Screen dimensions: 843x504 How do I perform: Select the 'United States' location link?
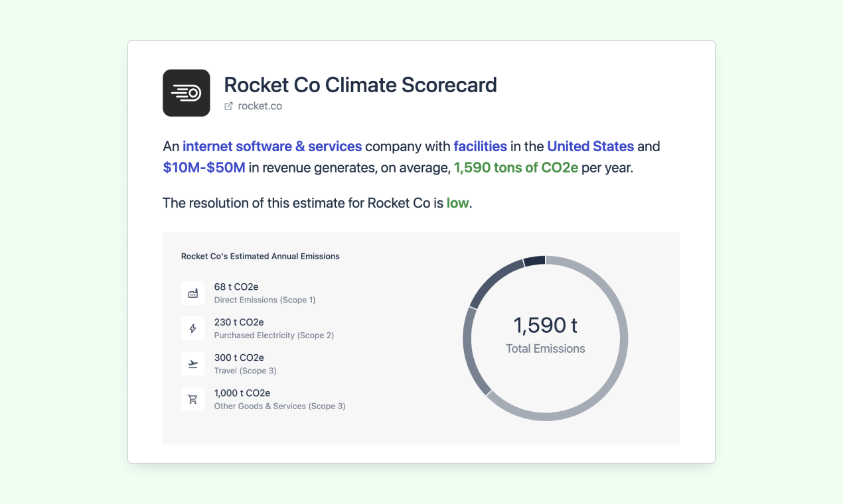[x=591, y=147]
